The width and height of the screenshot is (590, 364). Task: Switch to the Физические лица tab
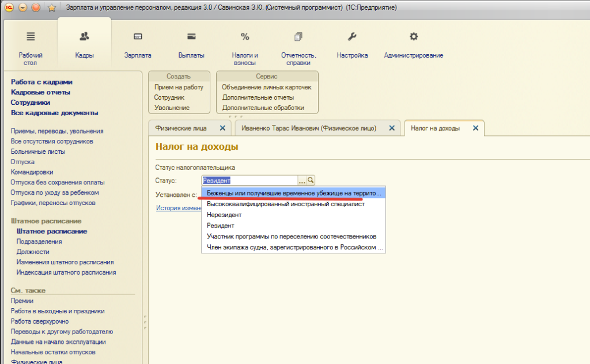tap(181, 128)
